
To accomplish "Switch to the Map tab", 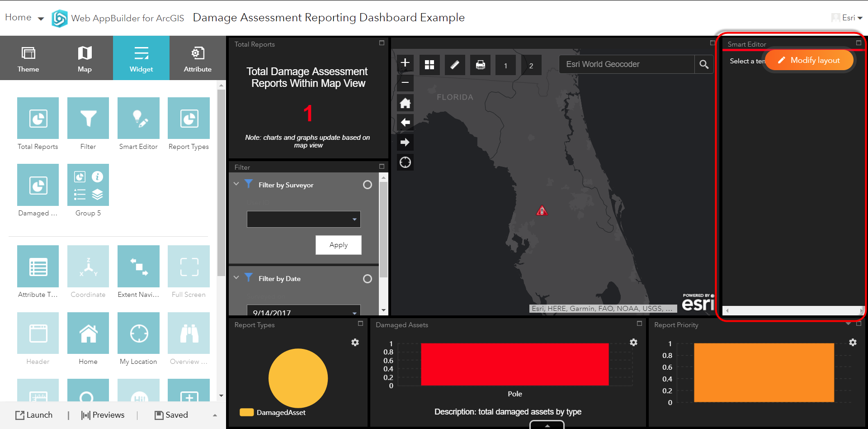I will [x=85, y=58].
